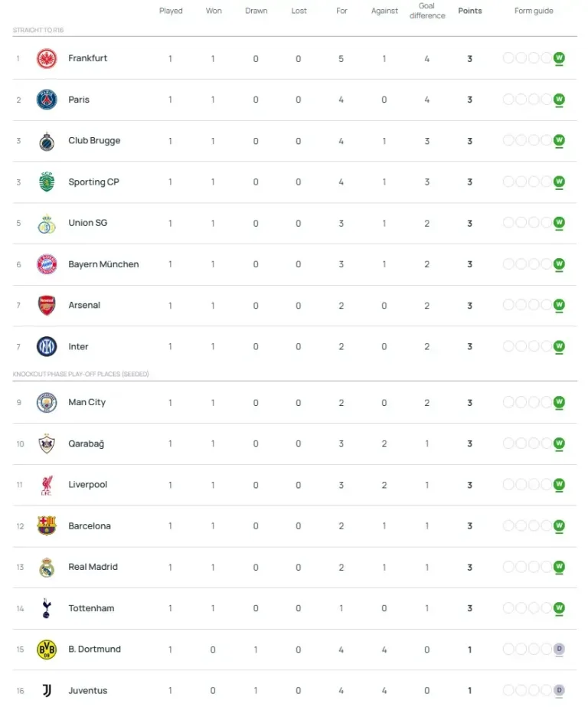Click the Inter club crest
Image resolution: width=588 pixels, height=707 pixels.
tap(47, 347)
